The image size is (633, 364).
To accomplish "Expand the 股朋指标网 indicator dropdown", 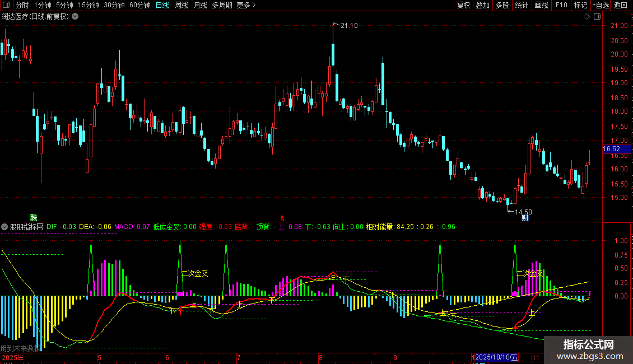I will click(x=4, y=227).
